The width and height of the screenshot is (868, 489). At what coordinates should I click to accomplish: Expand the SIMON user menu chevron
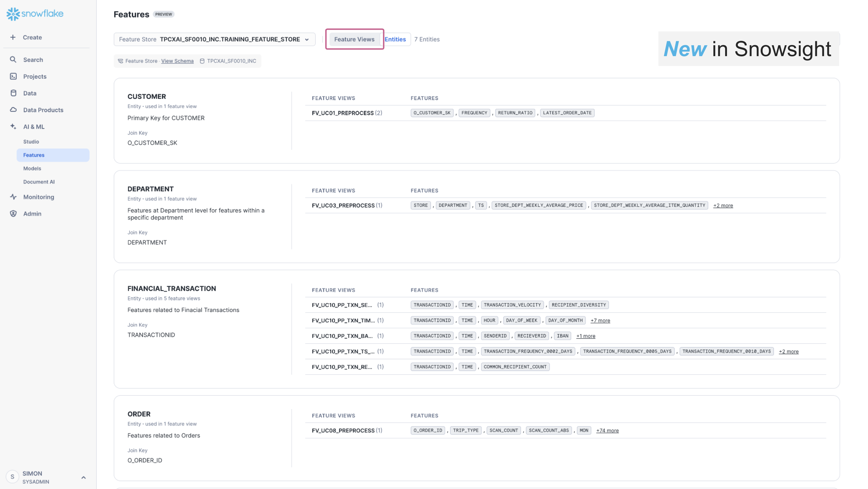(x=84, y=478)
